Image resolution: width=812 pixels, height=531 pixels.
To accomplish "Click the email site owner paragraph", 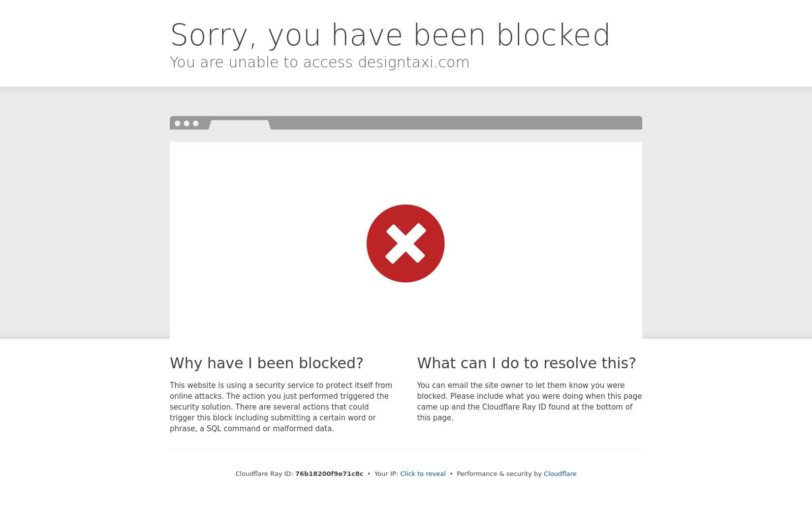I will click(x=530, y=401).
